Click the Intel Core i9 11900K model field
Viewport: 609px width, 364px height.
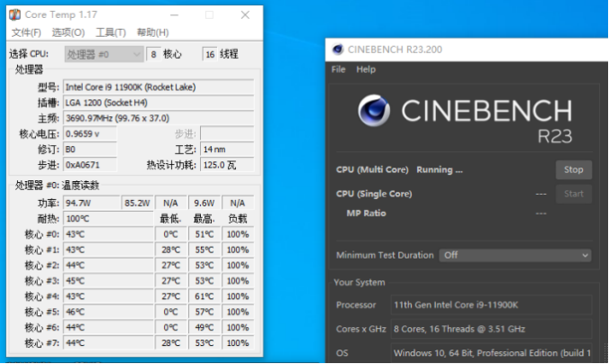(x=159, y=87)
